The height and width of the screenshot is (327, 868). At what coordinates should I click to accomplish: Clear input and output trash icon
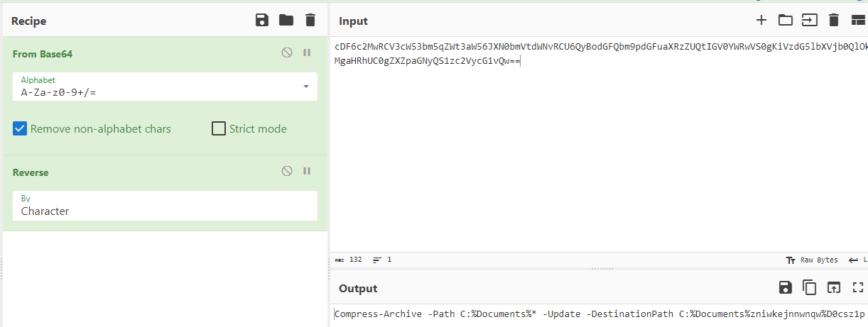point(834,20)
